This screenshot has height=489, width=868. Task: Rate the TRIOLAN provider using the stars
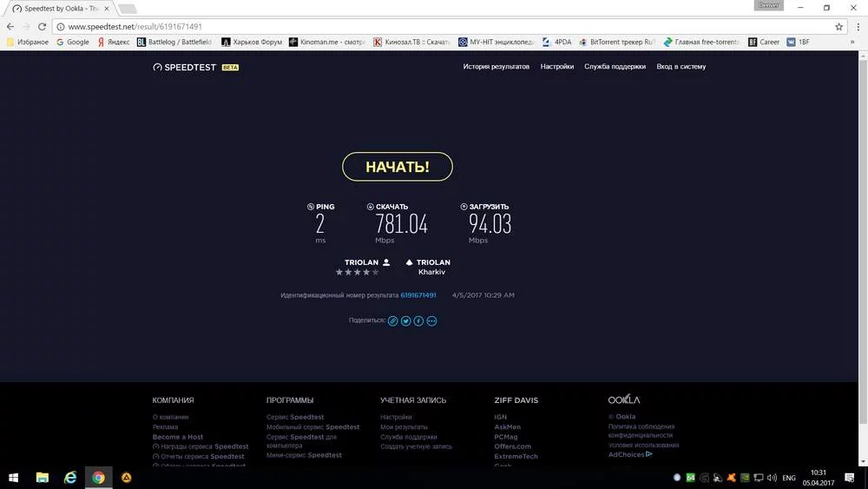point(358,272)
